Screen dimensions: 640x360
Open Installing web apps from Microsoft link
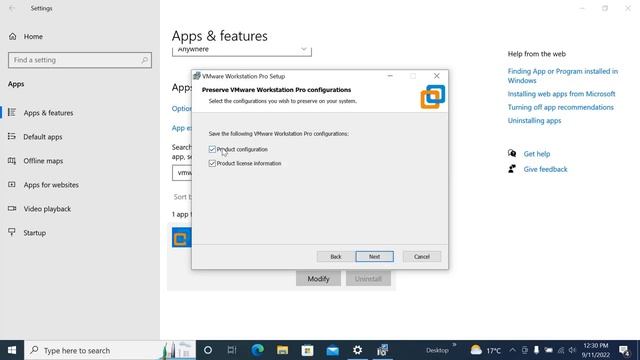561,94
